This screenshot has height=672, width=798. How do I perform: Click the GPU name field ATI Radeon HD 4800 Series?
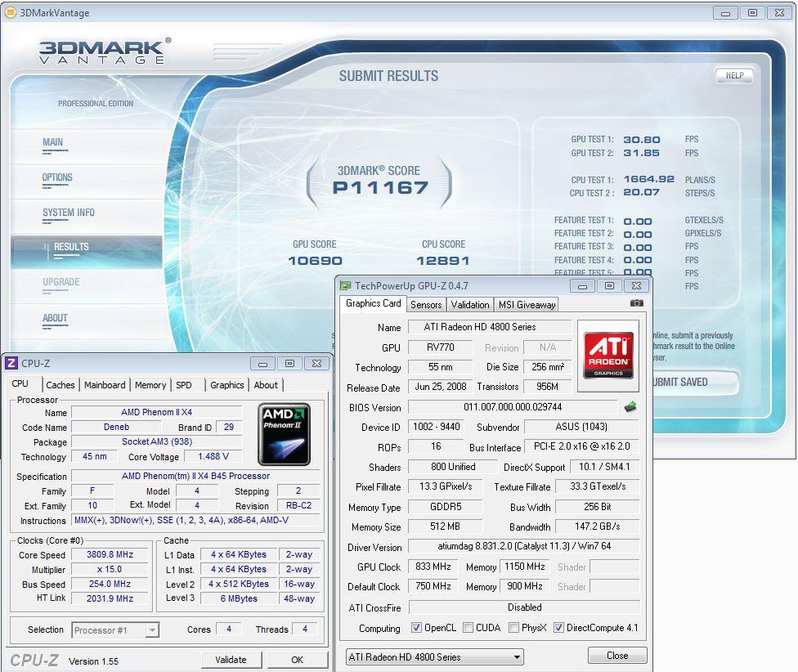[x=490, y=327]
